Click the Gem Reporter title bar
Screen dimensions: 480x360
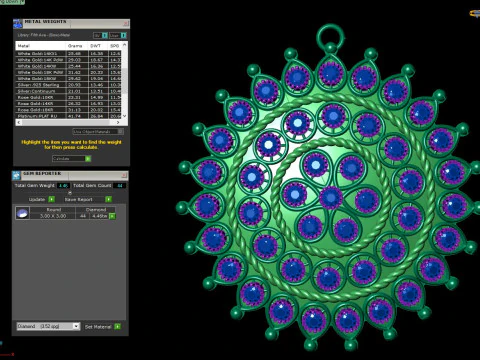pos(70,175)
